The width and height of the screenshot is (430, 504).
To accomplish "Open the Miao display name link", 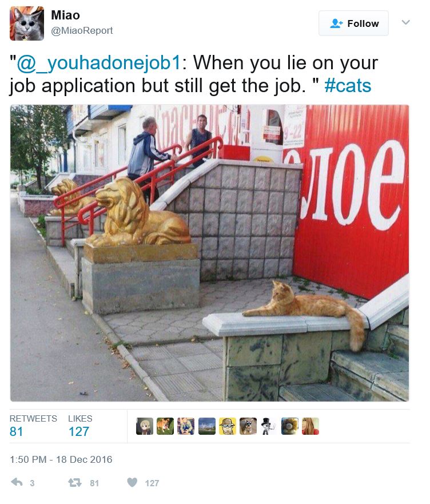I will [66, 15].
